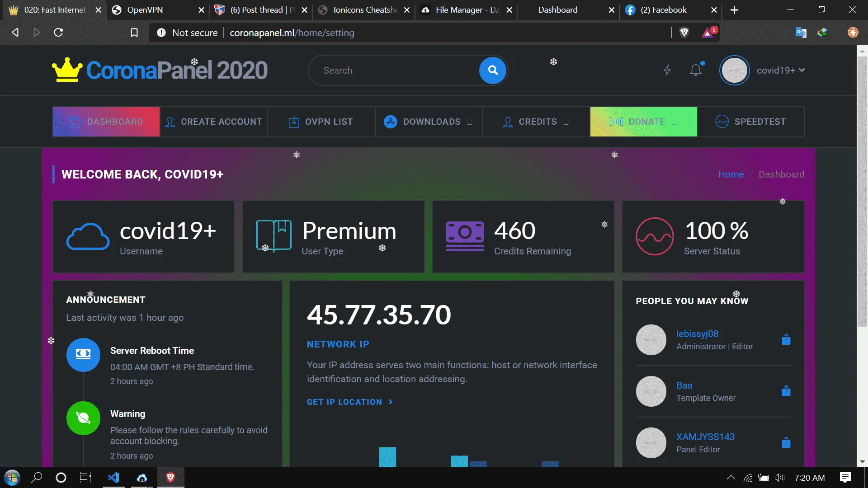Click the Brave Shields lion icon

(684, 33)
